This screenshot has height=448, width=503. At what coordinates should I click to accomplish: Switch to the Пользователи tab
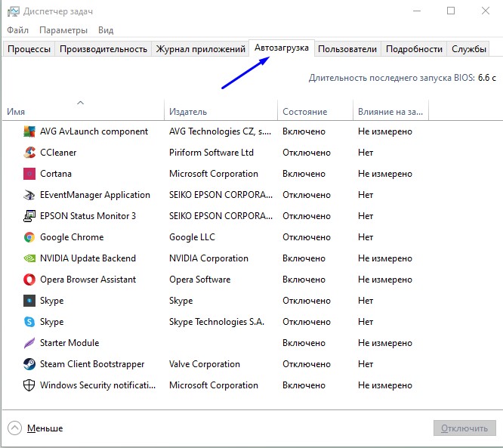(347, 49)
